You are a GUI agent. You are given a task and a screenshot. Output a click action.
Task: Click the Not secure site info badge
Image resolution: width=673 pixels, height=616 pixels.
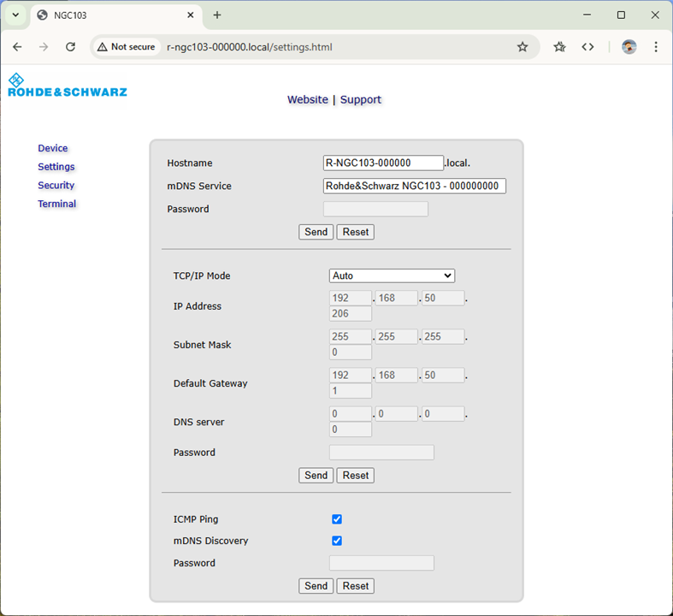126,47
